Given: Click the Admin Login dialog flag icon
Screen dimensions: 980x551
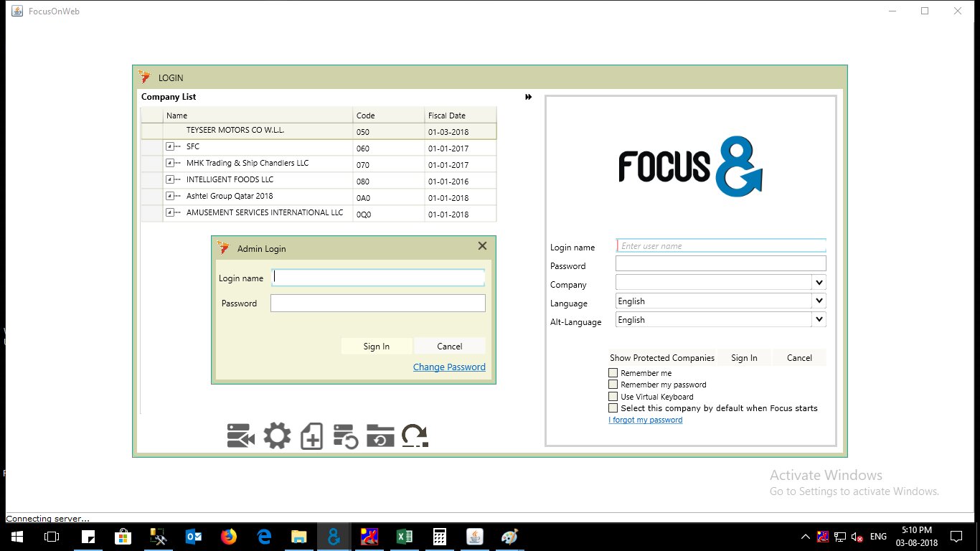Looking at the screenshot, I should [223, 248].
